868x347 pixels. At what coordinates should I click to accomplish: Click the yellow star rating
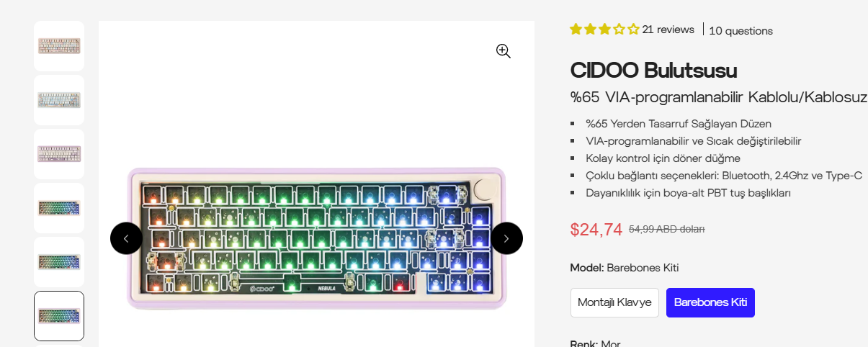(x=604, y=30)
